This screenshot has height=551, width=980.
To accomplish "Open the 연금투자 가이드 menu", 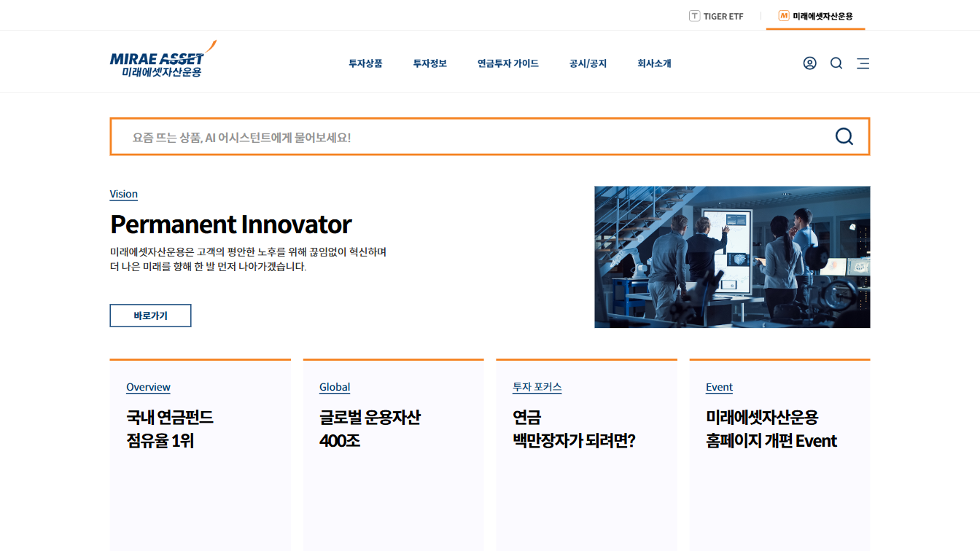I will tap(508, 63).
